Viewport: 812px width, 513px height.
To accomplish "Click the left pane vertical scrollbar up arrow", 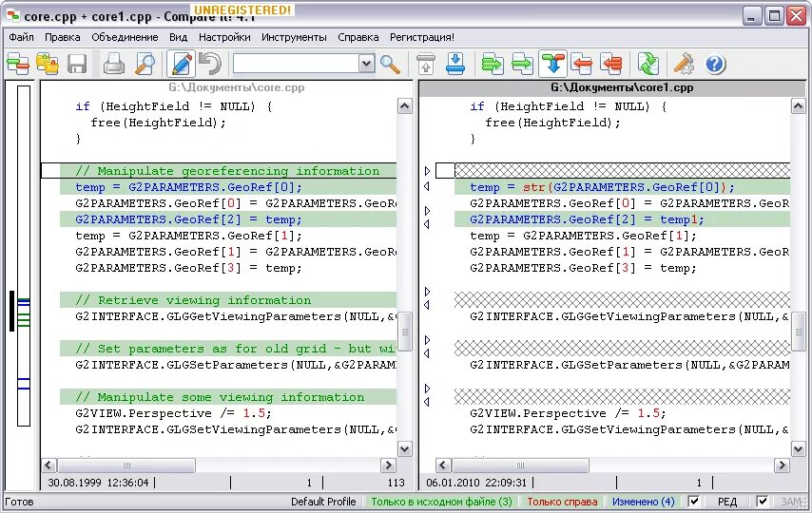I will (405, 106).
